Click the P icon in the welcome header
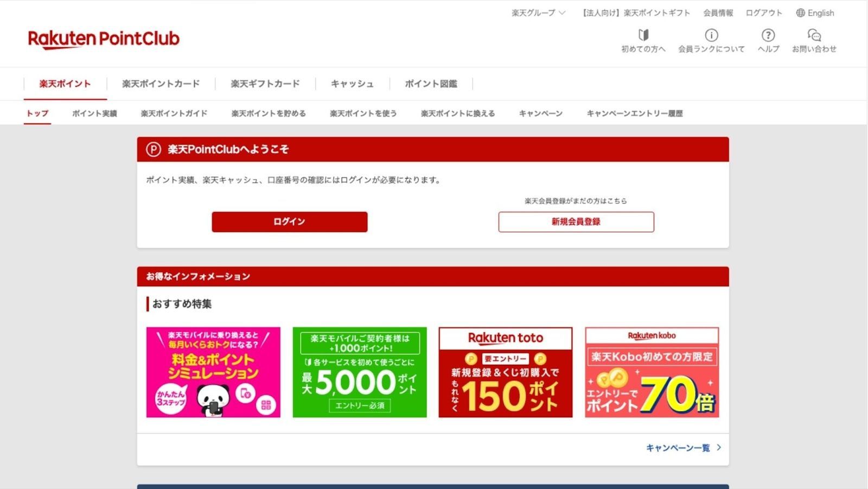 [154, 149]
